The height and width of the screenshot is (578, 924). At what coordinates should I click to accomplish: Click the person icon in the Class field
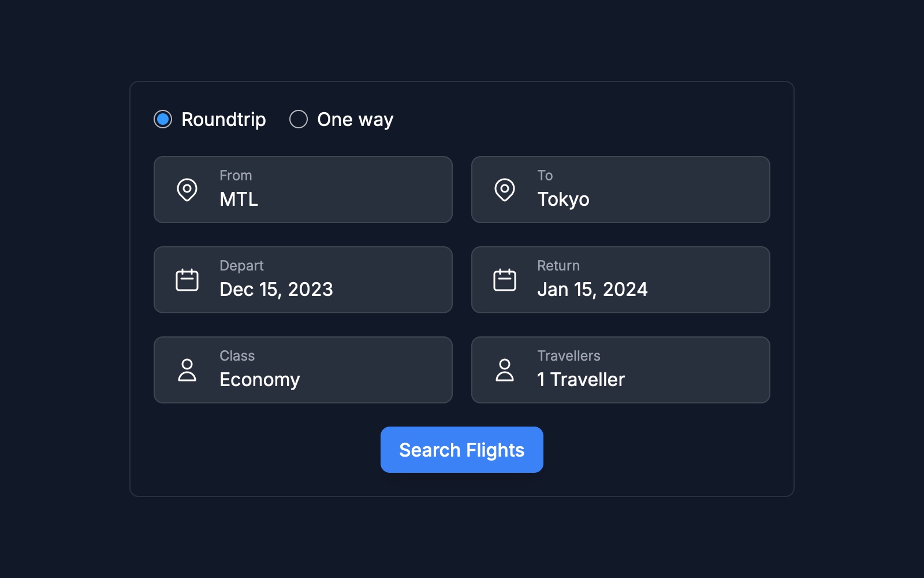tap(187, 369)
